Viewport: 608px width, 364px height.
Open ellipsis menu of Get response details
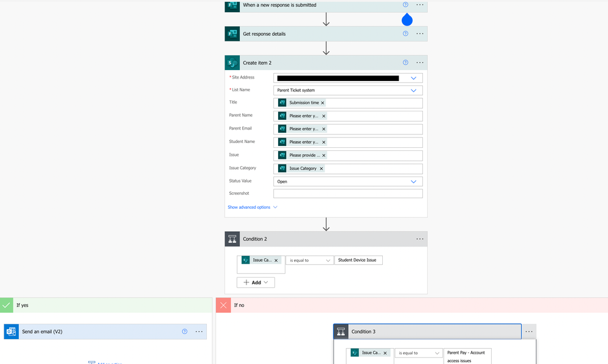coord(419,33)
